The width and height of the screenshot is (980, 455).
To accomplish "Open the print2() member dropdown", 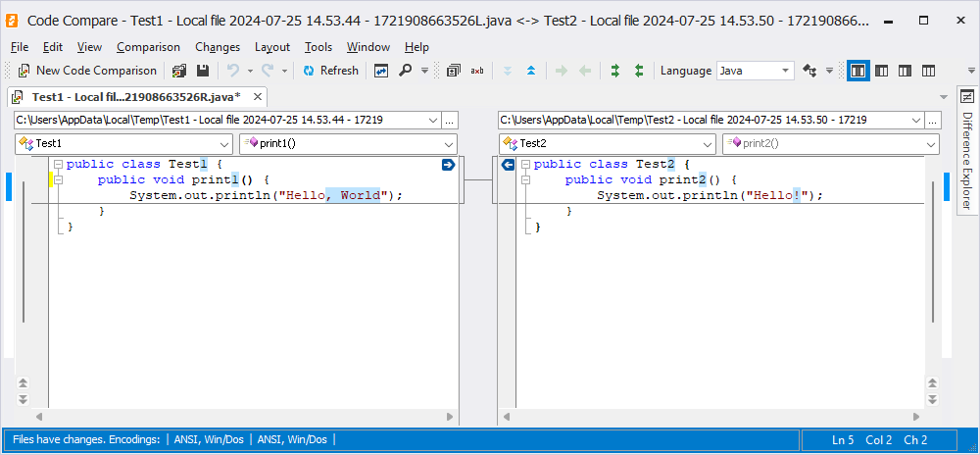I will click(831, 144).
